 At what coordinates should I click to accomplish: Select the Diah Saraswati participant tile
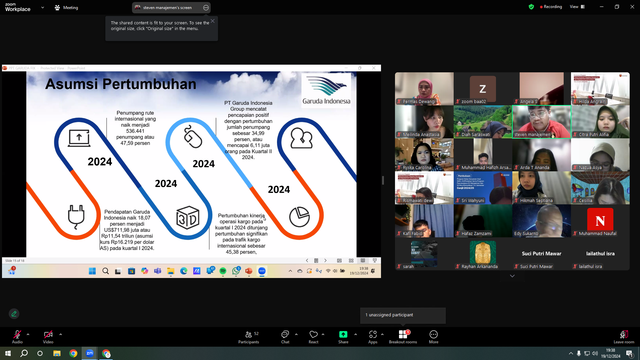coord(483,122)
